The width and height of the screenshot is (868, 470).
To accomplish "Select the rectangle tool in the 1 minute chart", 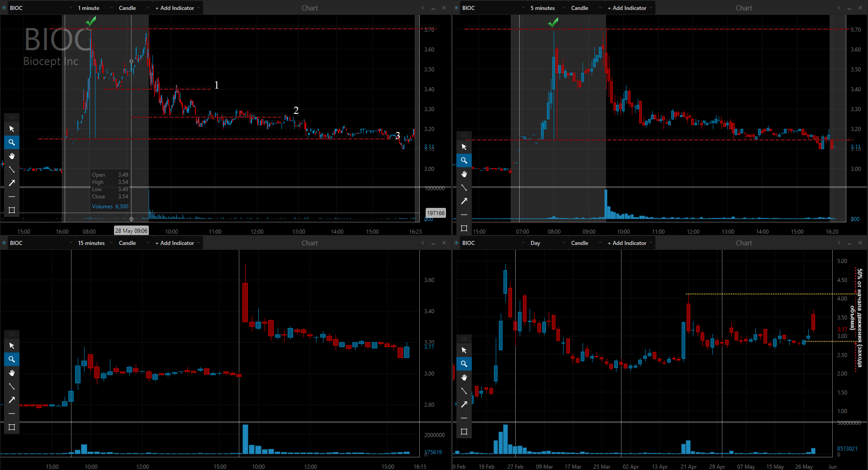I will [12, 210].
